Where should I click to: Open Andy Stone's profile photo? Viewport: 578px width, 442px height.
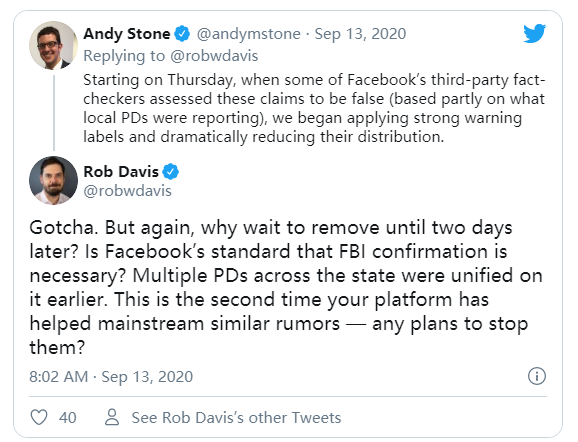tap(53, 45)
